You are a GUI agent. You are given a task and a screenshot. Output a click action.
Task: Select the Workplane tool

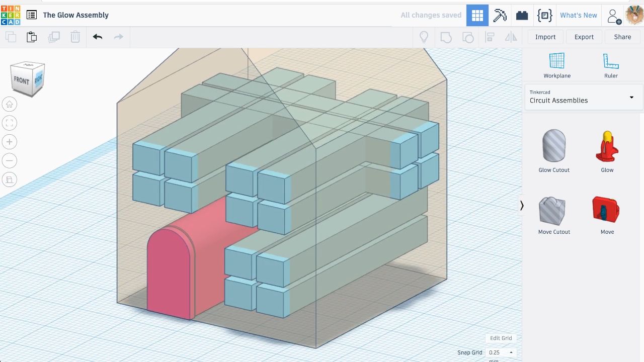[557, 65]
